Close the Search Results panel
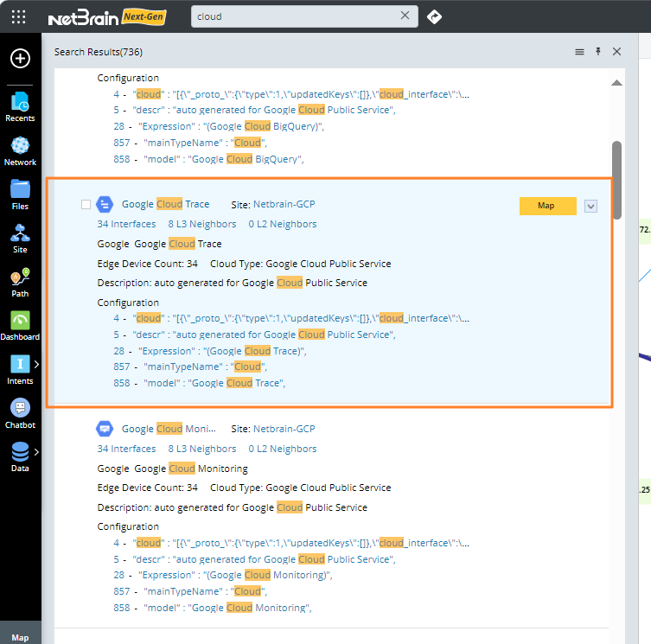The width and height of the screenshot is (651, 644). [617, 52]
